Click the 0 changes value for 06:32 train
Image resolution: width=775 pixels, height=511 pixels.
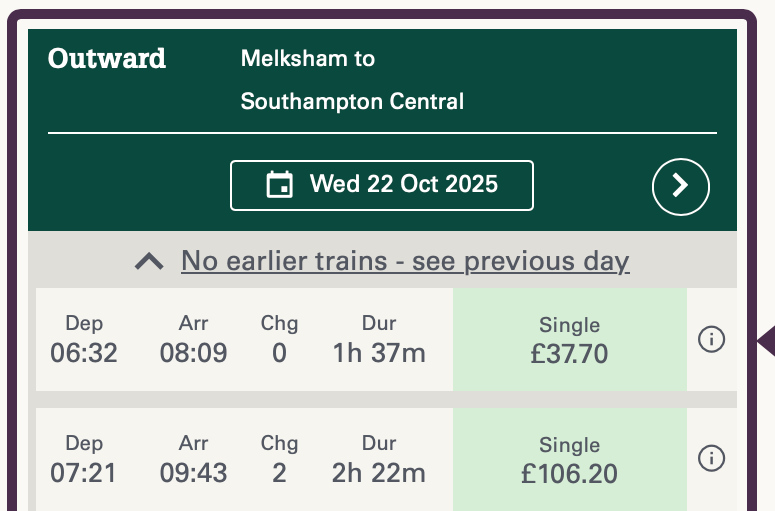coord(279,353)
